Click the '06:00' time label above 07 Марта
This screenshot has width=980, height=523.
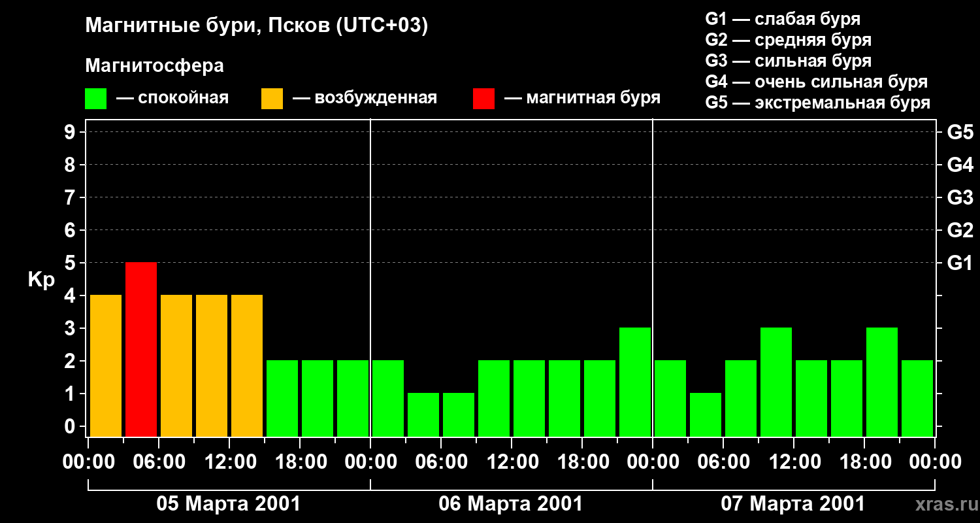pyautogui.click(x=723, y=462)
